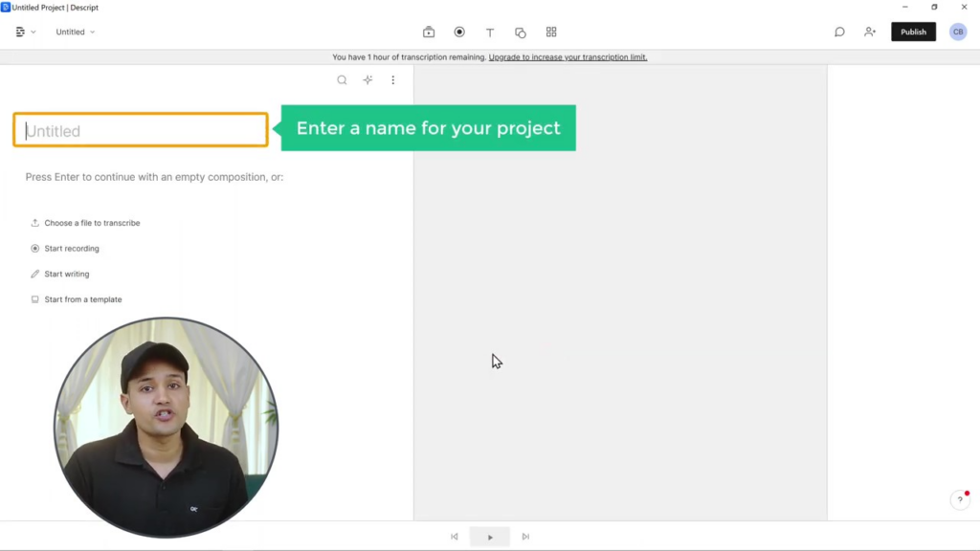The width and height of the screenshot is (980, 551).
Task: Open the three-dot more options menu
Action: (393, 80)
